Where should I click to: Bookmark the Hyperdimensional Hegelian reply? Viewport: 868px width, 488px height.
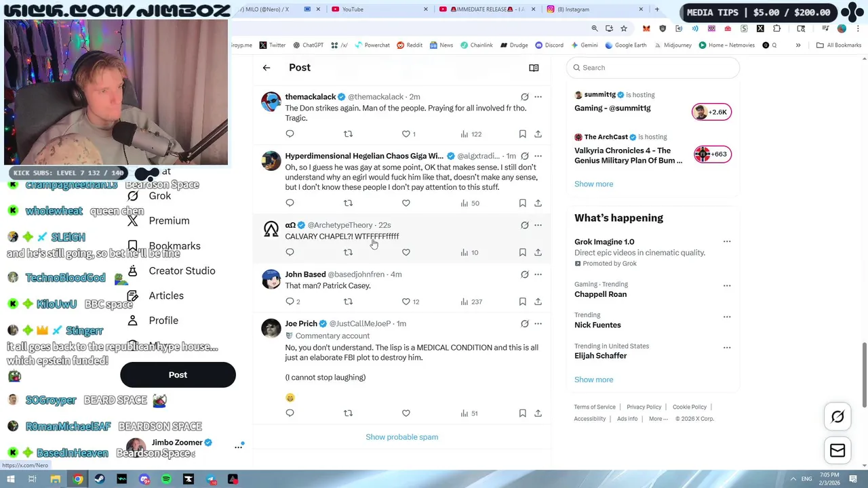point(522,203)
